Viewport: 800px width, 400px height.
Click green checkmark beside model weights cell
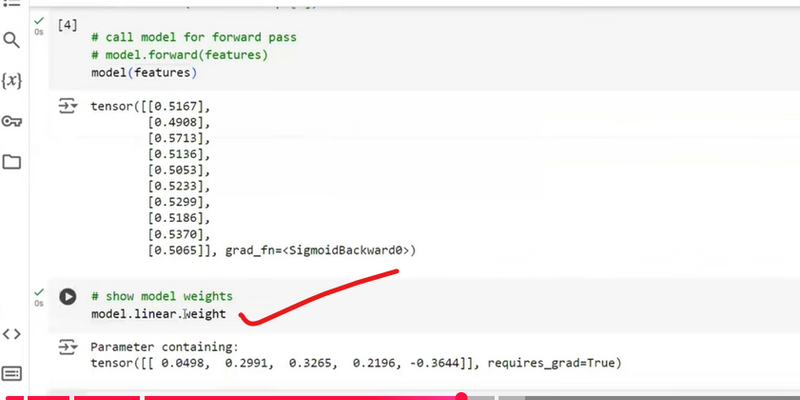[39, 290]
